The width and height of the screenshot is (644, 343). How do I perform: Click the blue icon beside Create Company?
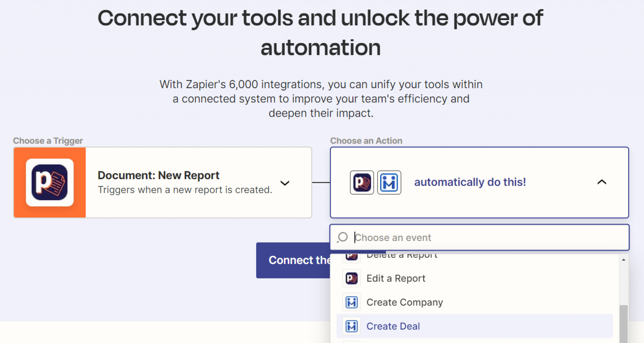(352, 302)
